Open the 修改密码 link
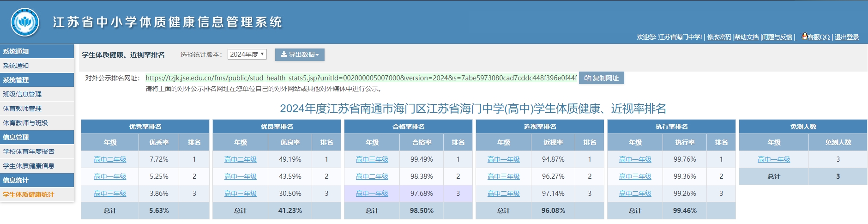Viewport: 868px width, 224px height. coord(719,37)
